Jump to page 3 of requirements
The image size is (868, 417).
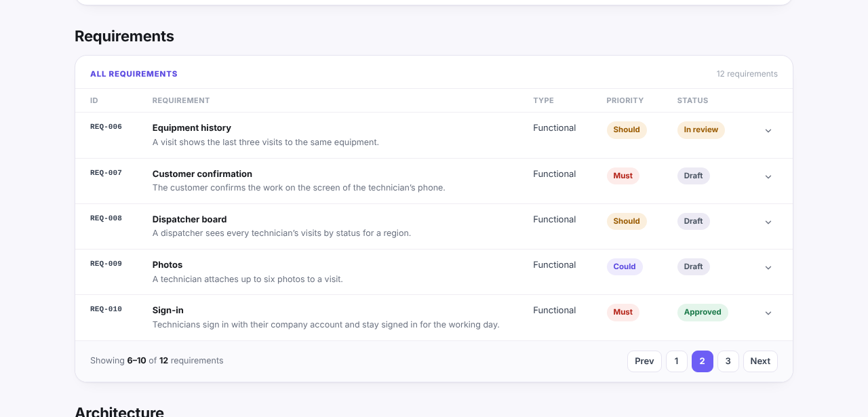(728, 361)
